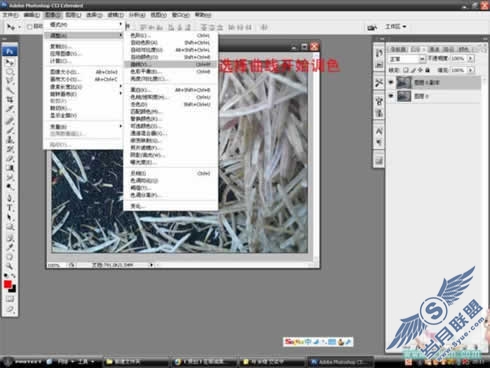Image resolution: width=490 pixels, height=368 pixels.
Task: Choose Levels (色阶) in the Adjustments submenu
Action: 171,35
